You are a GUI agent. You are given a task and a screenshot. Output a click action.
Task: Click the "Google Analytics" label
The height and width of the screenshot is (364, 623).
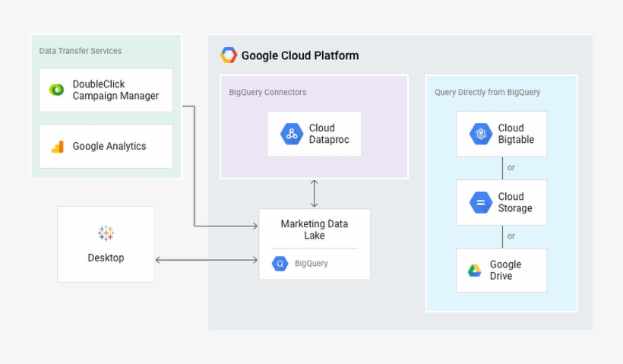point(109,146)
